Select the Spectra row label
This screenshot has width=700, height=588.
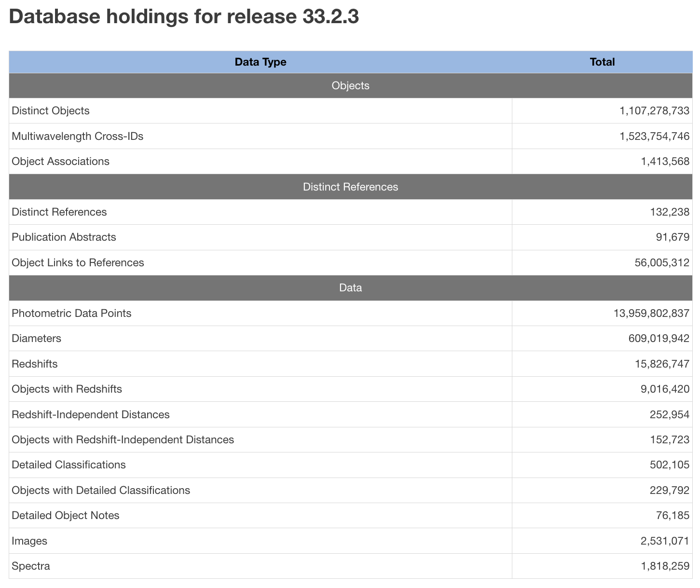(x=31, y=566)
